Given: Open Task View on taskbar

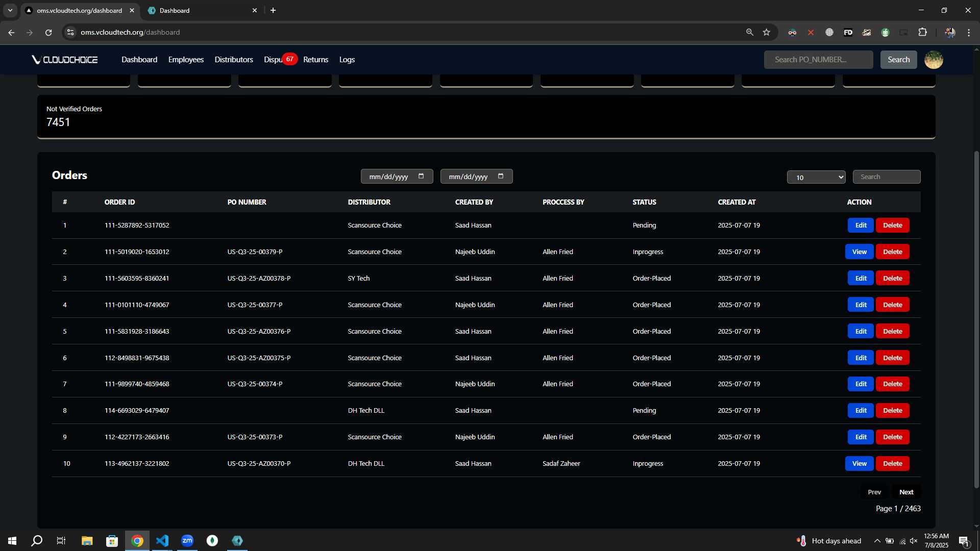Looking at the screenshot, I should coord(61,541).
